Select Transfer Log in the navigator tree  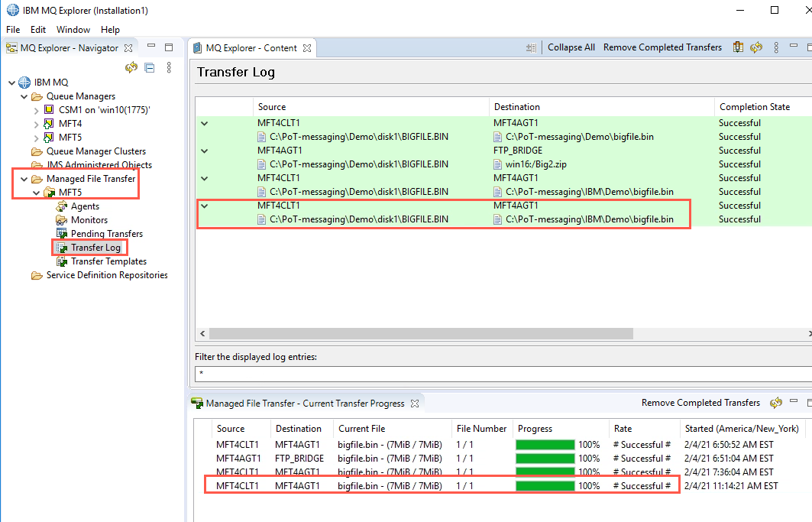click(95, 248)
